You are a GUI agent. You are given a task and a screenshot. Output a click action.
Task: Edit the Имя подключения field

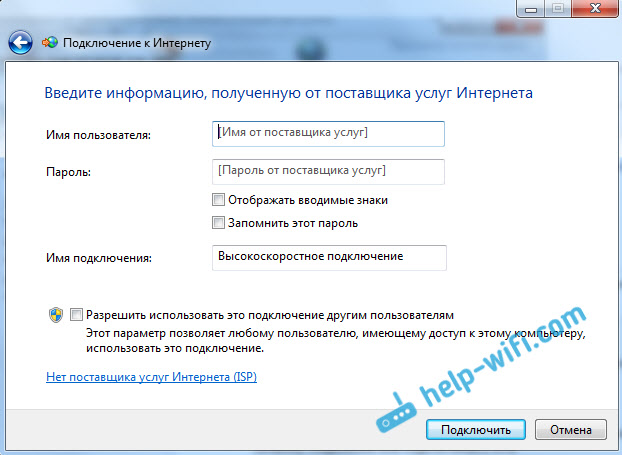[329, 258]
